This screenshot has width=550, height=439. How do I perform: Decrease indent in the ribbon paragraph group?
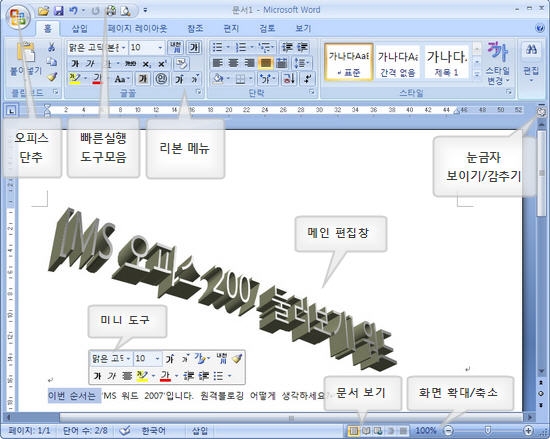287,47
